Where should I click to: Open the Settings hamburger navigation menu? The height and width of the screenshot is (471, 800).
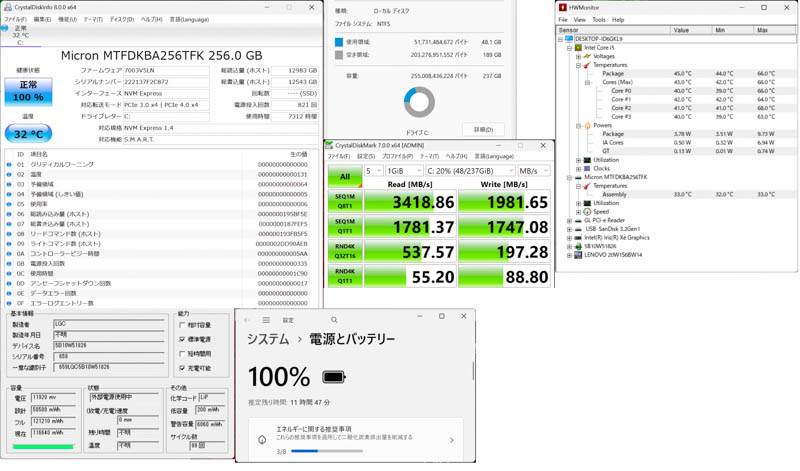(x=266, y=320)
